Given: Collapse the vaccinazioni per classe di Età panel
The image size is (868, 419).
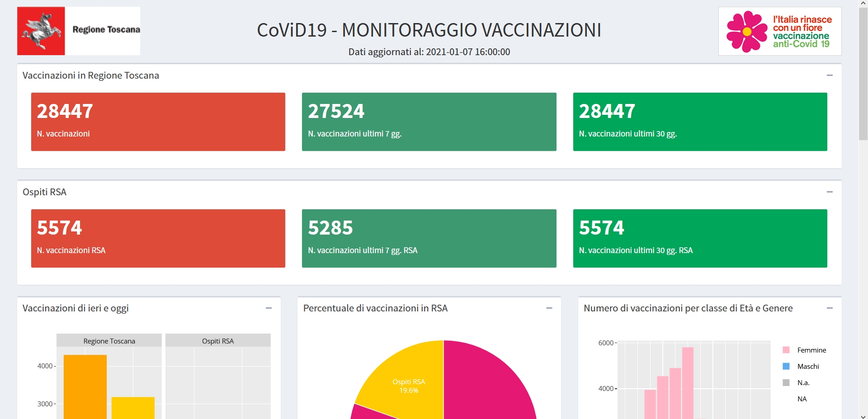Looking at the screenshot, I should tap(830, 308).
